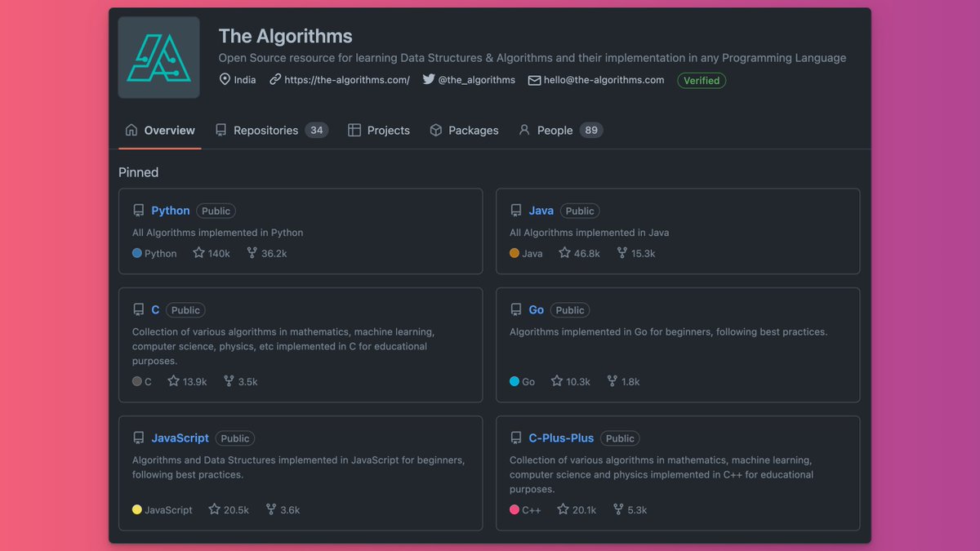980x551 pixels.
Task: Click the table icon on Projects tab
Action: 354,130
